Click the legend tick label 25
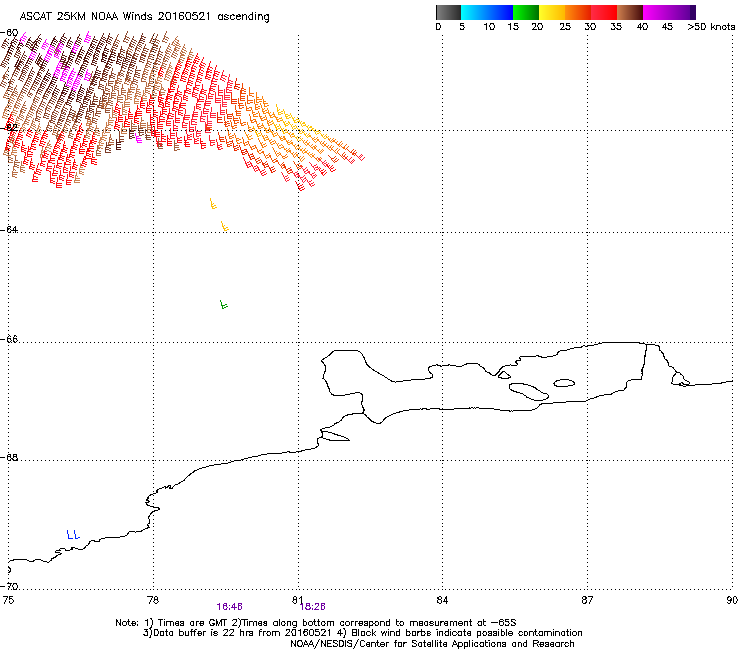Image resolution: width=740 pixels, height=650 pixels. point(565,27)
